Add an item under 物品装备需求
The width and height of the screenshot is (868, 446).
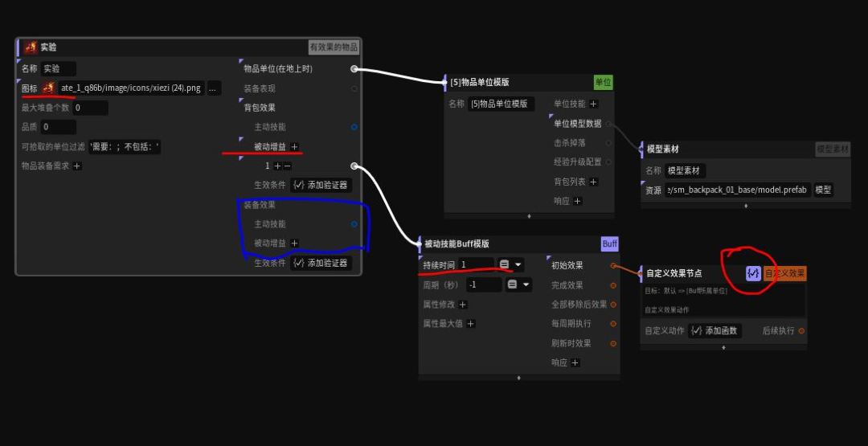(x=77, y=166)
